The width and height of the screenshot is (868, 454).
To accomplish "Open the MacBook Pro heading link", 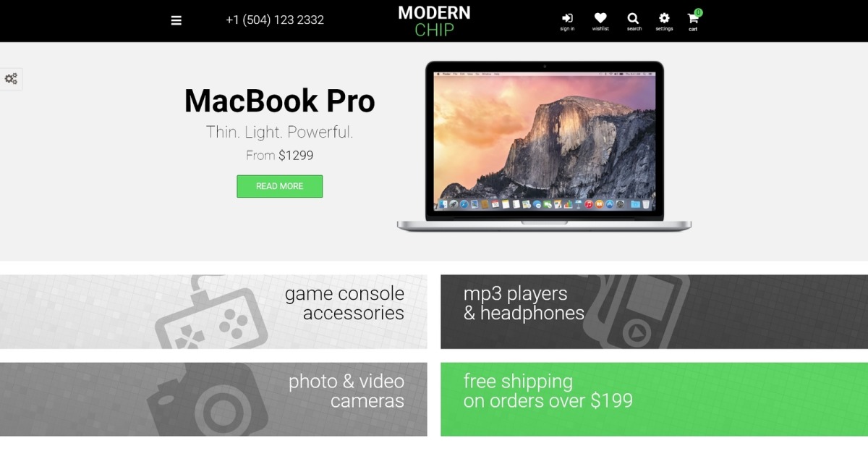I will click(280, 101).
